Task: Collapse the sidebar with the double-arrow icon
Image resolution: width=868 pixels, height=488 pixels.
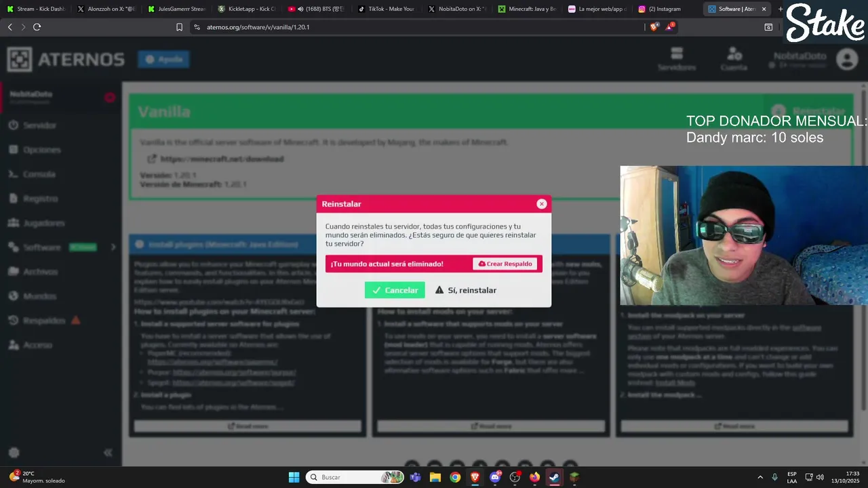Action: point(107,452)
